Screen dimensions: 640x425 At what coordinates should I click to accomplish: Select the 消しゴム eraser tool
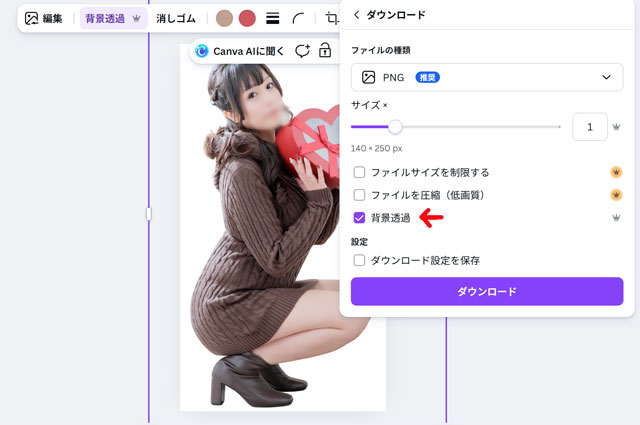coord(176,18)
